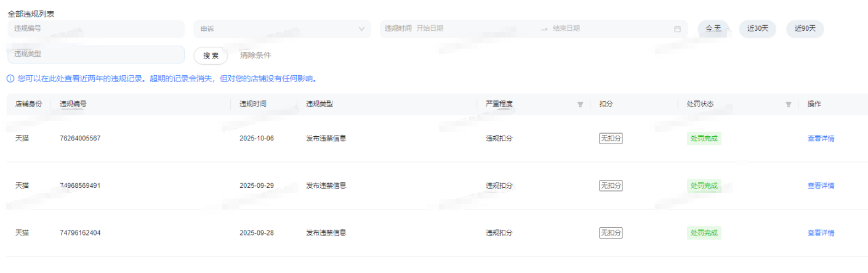Click the calendar icon in date range field
This screenshot has width=868, height=273.
tap(677, 29)
